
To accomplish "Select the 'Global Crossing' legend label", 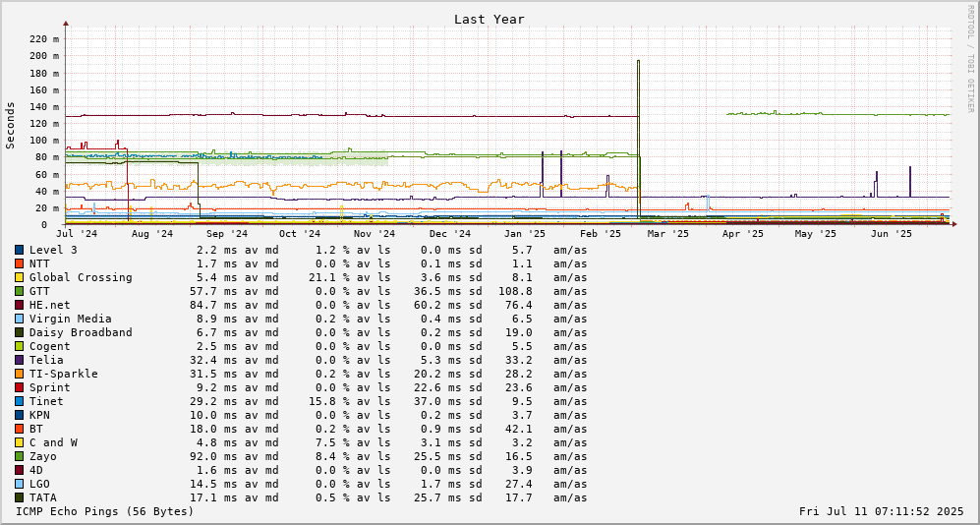I will pos(81,277).
